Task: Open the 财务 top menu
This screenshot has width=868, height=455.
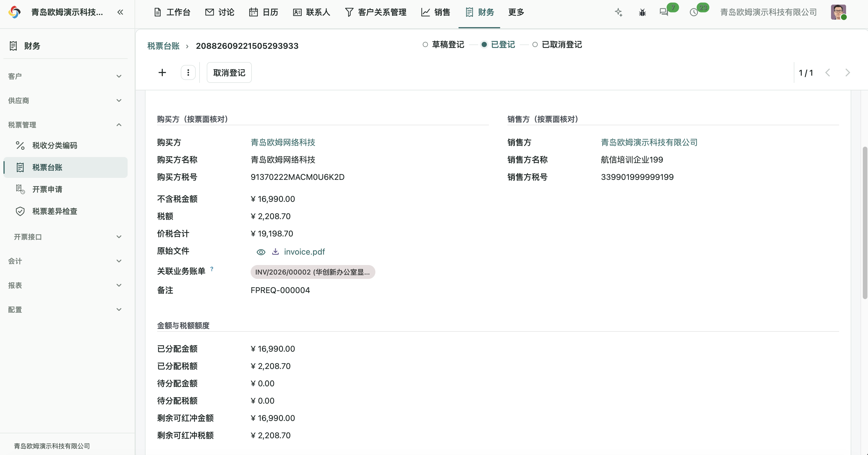Action: pos(480,12)
